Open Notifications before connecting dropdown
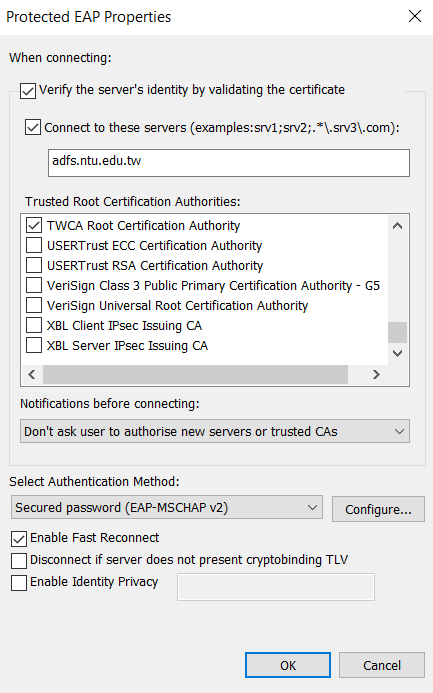433x693 pixels. [215, 431]
